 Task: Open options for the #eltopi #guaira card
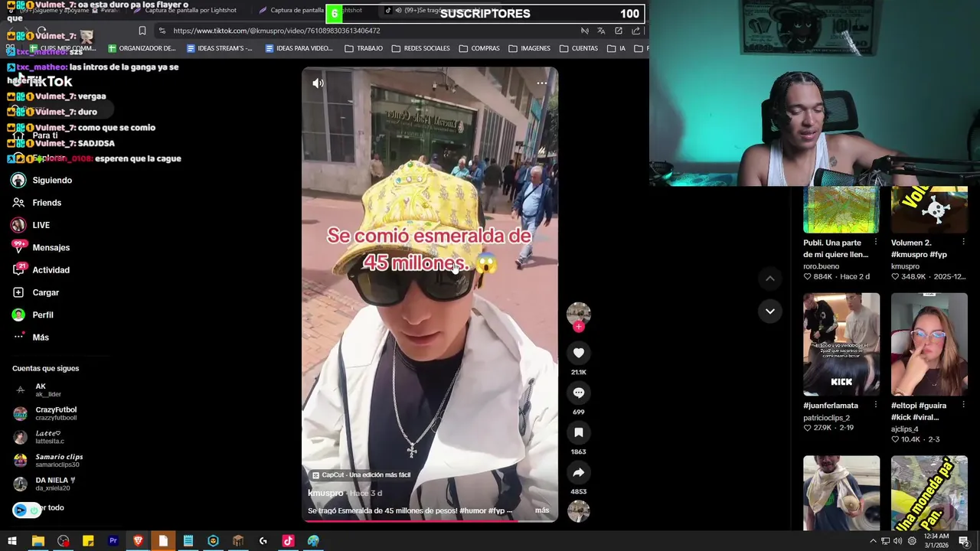point(963,406)
